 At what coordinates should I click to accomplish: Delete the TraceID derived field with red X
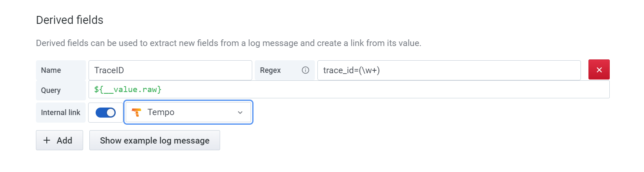(599, 70)
